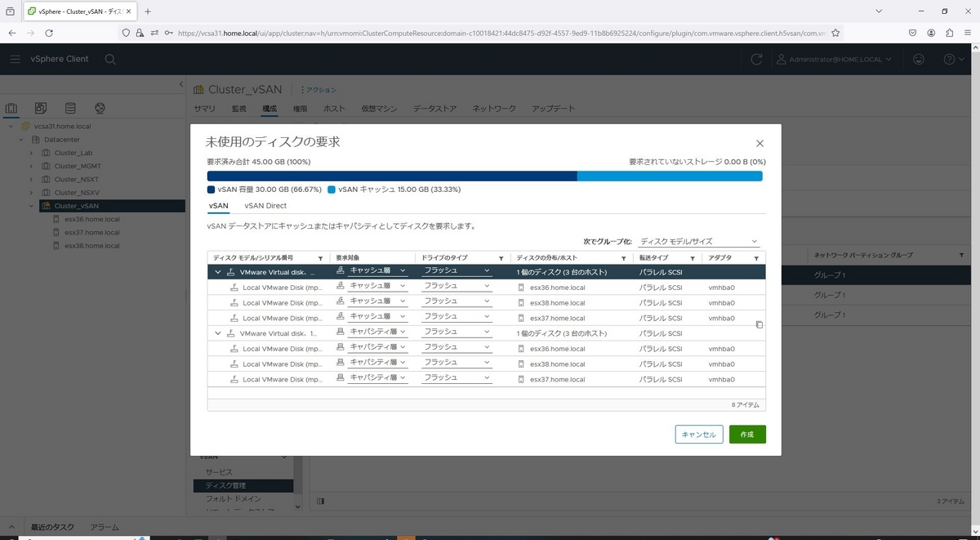980x540 pixels.
Task: Open the サマリ tab
Action: [205, 109]
